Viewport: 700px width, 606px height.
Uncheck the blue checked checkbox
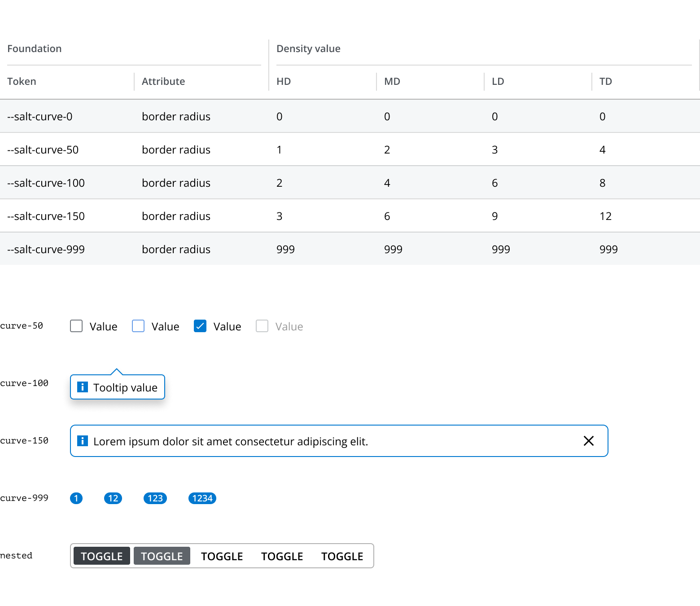(x=200, y=326)
